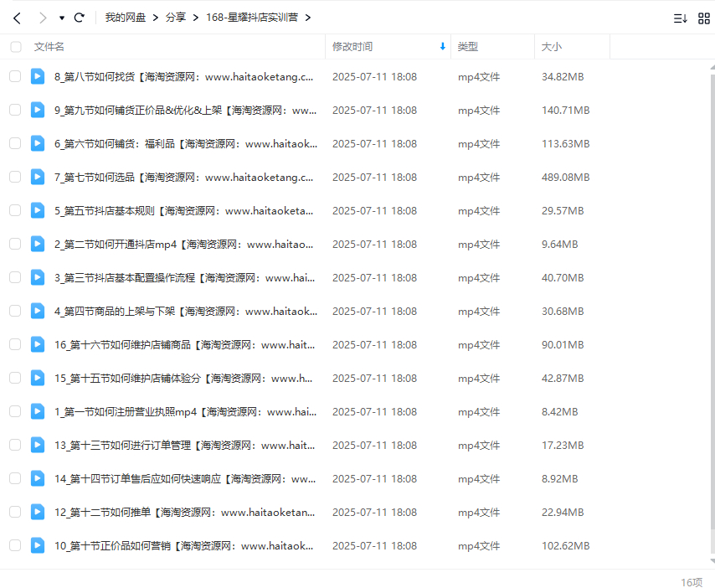Open file name 16_第十六节如何维护店铺商品

tap(185, 344)
